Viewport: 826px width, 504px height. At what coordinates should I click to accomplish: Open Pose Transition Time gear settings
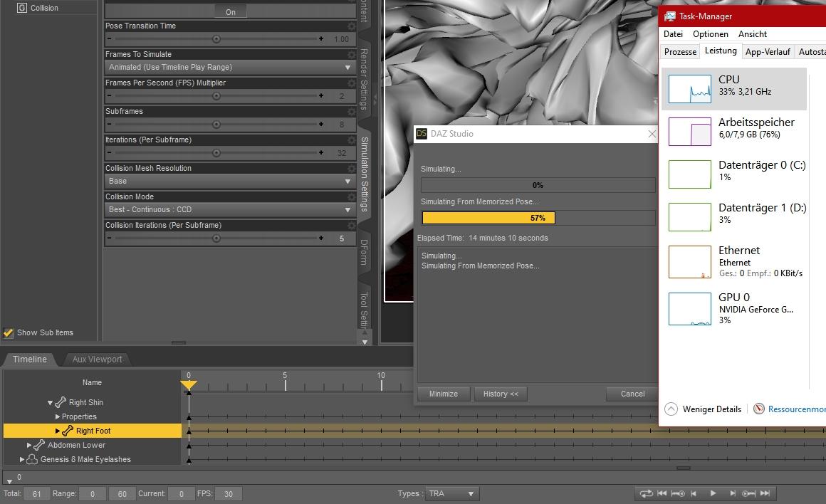(351, 26)
